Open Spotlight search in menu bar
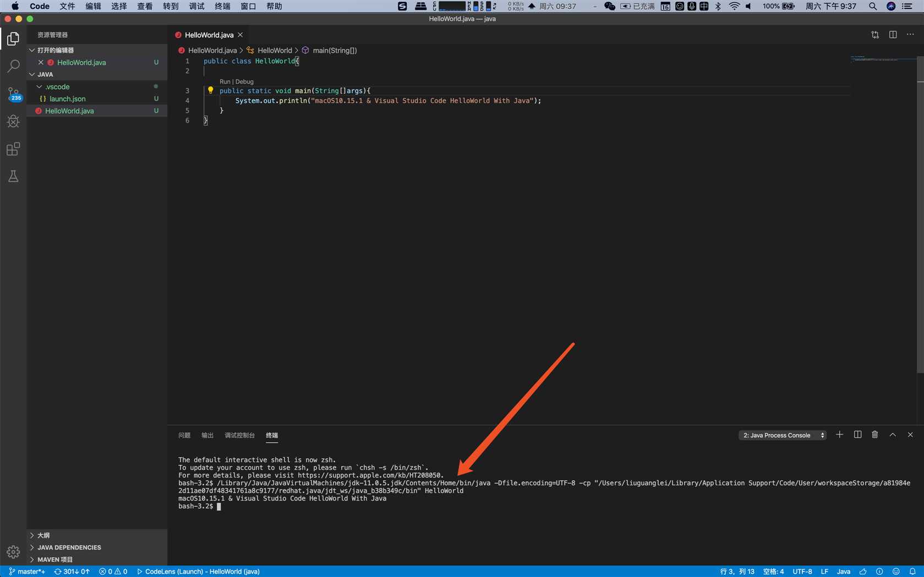 click(x=873, y=6)
